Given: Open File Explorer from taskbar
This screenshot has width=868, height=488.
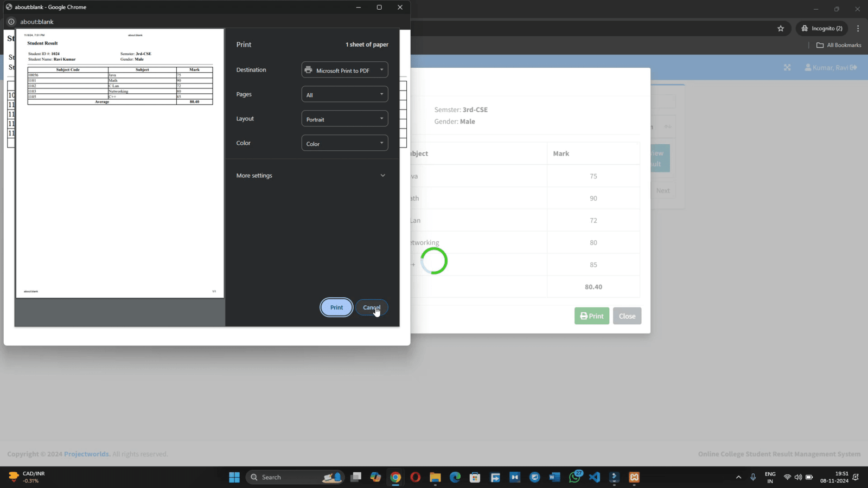Looking at the screenshot, I should [435, 477].
